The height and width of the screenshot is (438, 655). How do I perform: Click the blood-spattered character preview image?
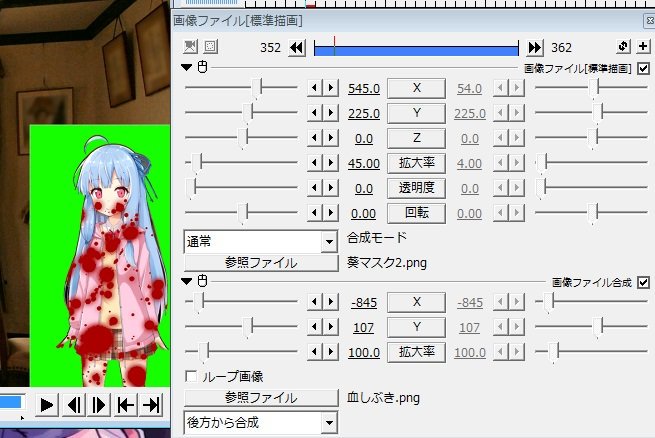point(100,256)
